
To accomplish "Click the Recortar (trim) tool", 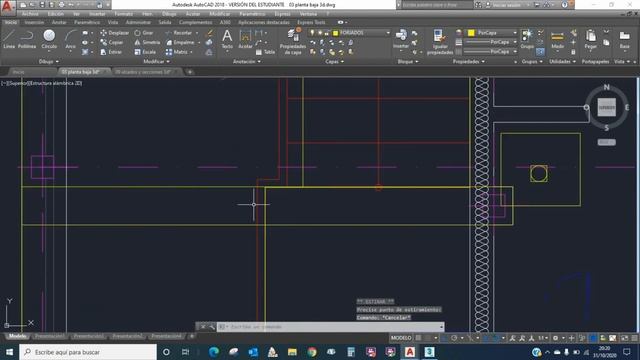I will (x=179, y=33).
